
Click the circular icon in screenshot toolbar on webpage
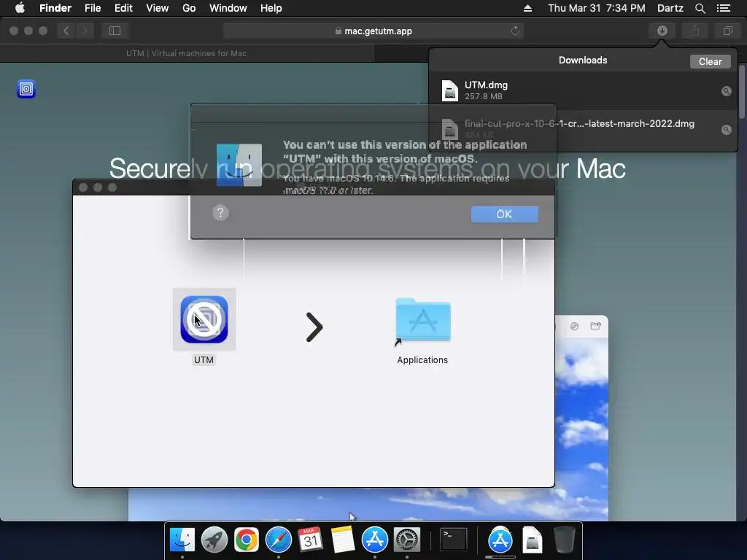click(x=575, y=326)
